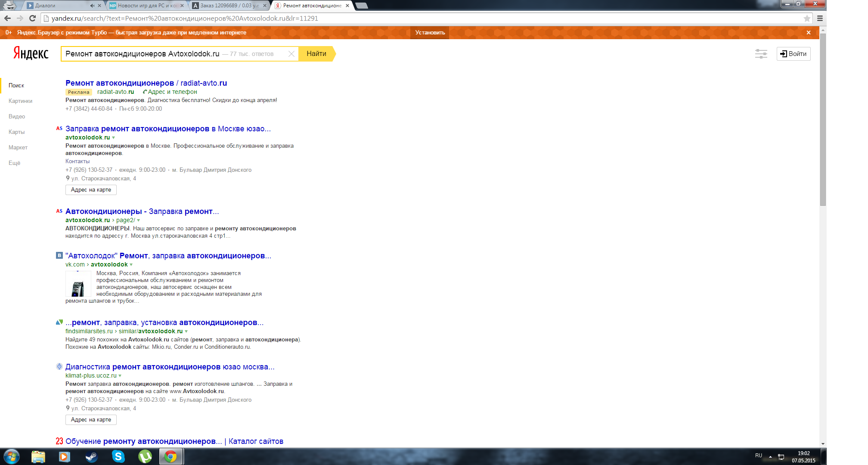Open Steam from the taskbar
Image resolution: width=868 pixels, height=465 pixels.
coord(91,456)
